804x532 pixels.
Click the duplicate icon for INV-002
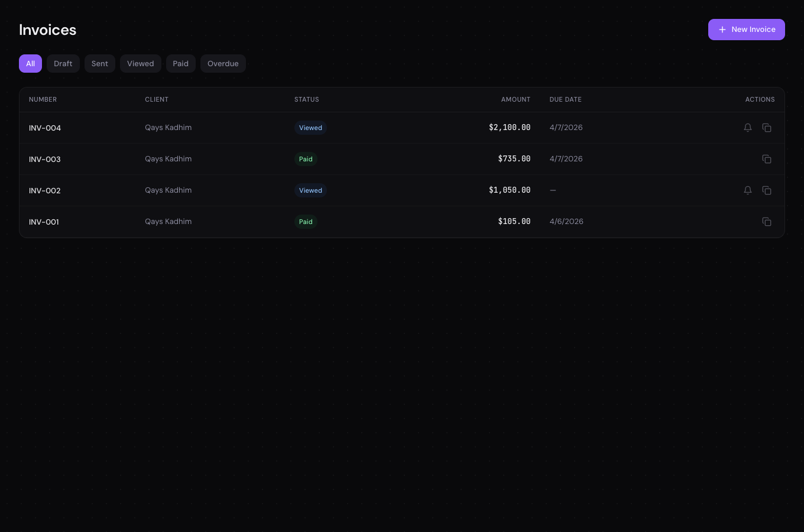point(767,190)
